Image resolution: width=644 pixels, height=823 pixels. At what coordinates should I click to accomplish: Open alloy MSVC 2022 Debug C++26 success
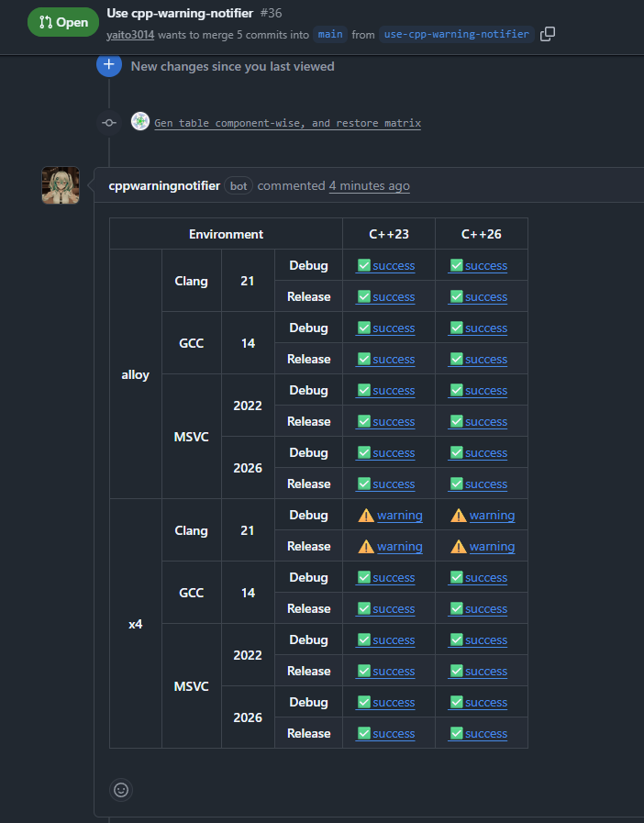coord(478,391)
